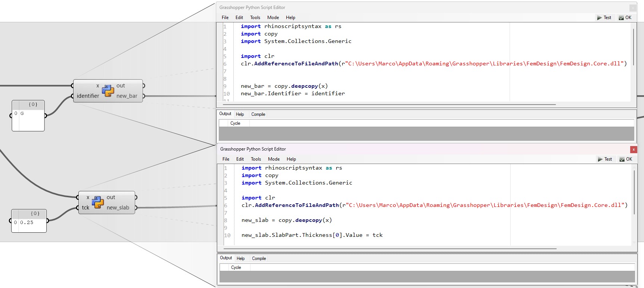Screen dimensions: 644x288
Task: Select the panel containing value G
Action: [28, 116]
